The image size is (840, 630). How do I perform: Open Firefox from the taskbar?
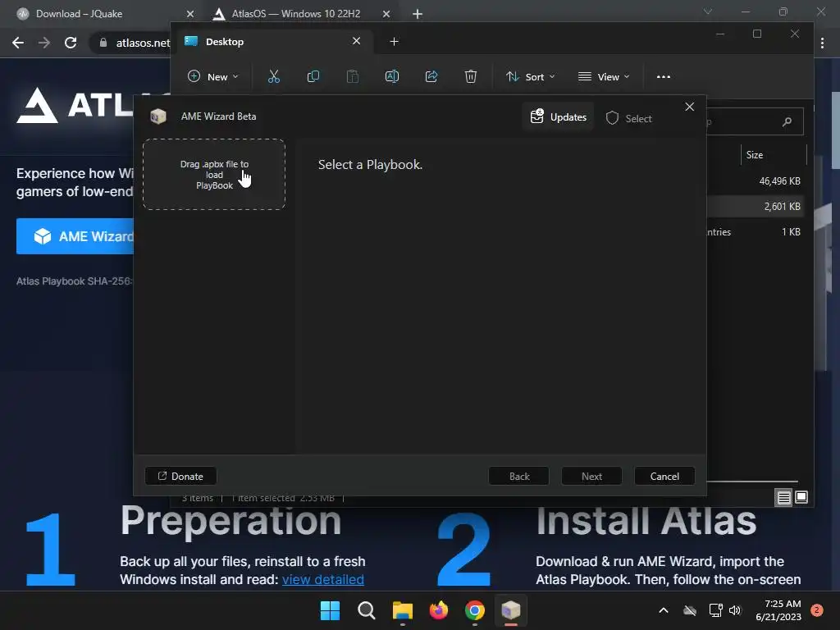(439, 610)
